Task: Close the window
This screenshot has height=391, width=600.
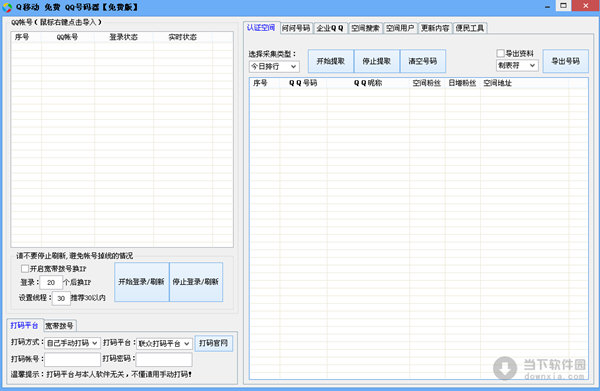Action: point(586,6)
